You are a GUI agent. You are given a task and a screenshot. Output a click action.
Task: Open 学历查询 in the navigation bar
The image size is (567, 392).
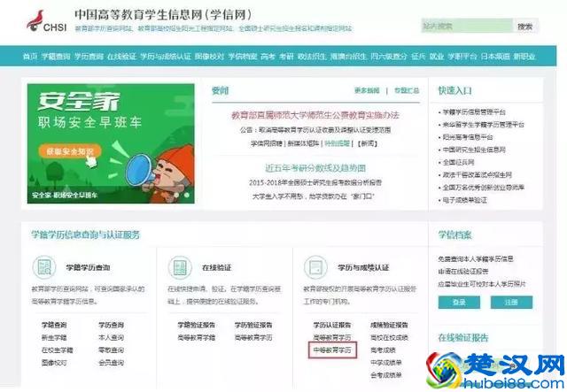click(89, 57)
